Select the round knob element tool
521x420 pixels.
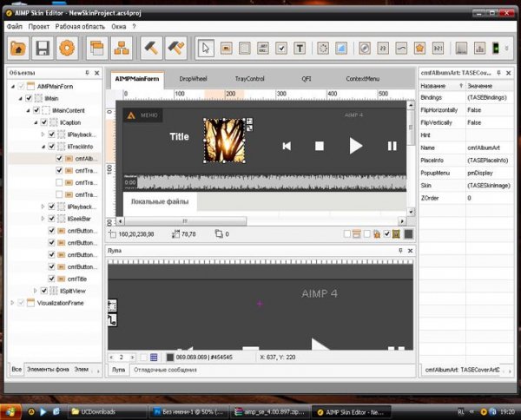(x=365, y=49)
